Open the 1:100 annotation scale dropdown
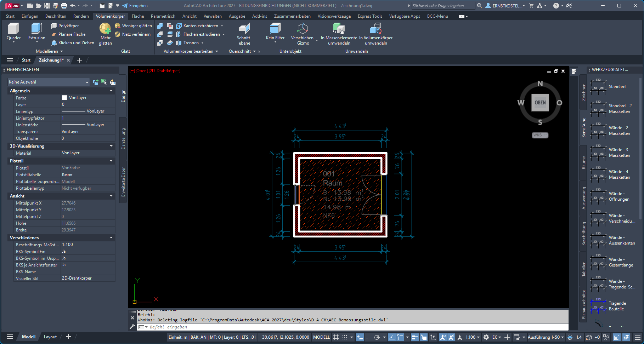Image resolution: width=644 pixels, height=344 pixels. [x=473, y=337]
